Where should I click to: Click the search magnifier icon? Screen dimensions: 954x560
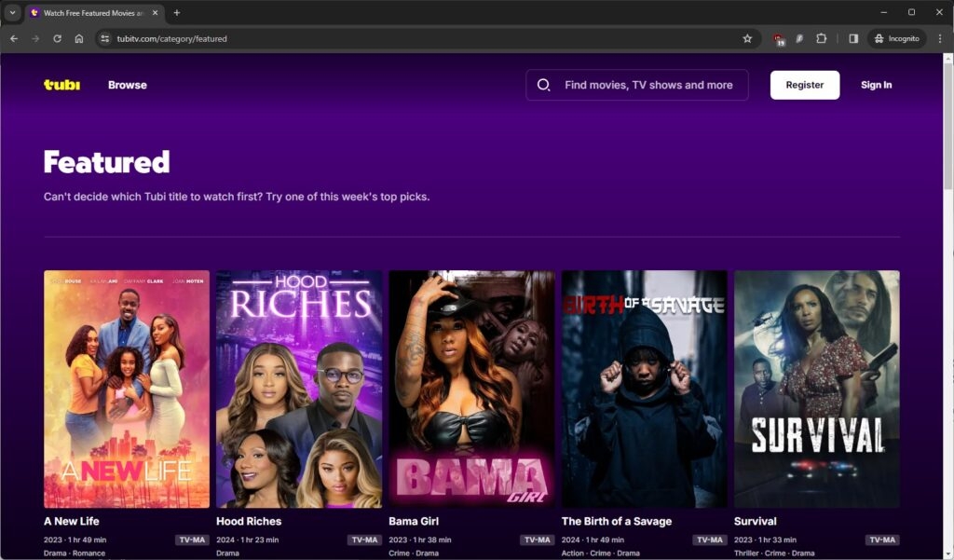click(543, 85)
